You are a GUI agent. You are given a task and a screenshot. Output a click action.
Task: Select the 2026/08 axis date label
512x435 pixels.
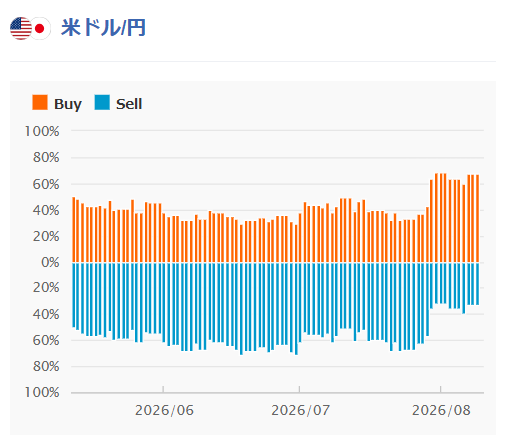(x=441, y=410)
